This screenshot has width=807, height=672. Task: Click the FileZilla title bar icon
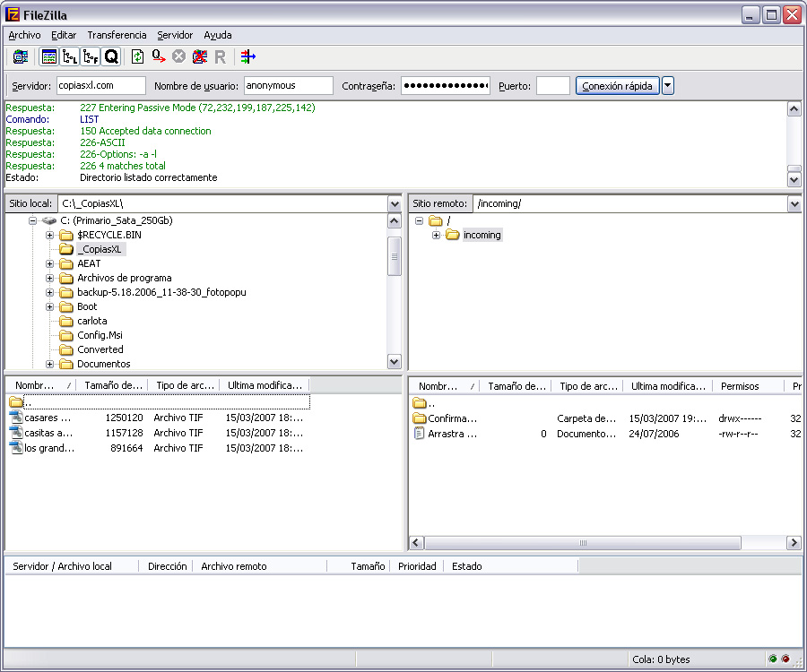(13, 14)
